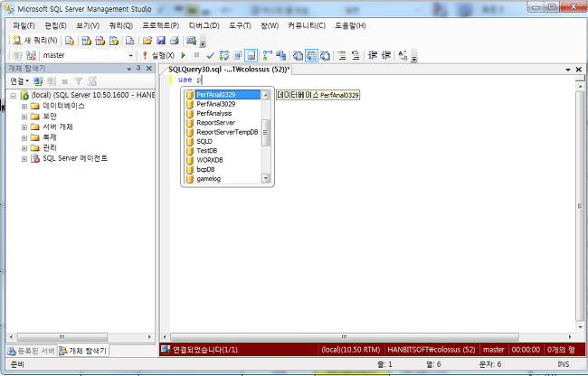Viewport: 588px width, 376px height.
Task: Save the query with the floppy disk icon
Action: pyautogui.click(x=161, y=41)
